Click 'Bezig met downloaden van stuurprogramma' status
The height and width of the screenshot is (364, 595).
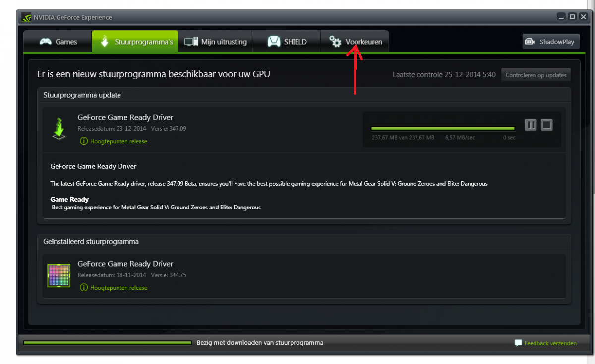pos(260,342)
